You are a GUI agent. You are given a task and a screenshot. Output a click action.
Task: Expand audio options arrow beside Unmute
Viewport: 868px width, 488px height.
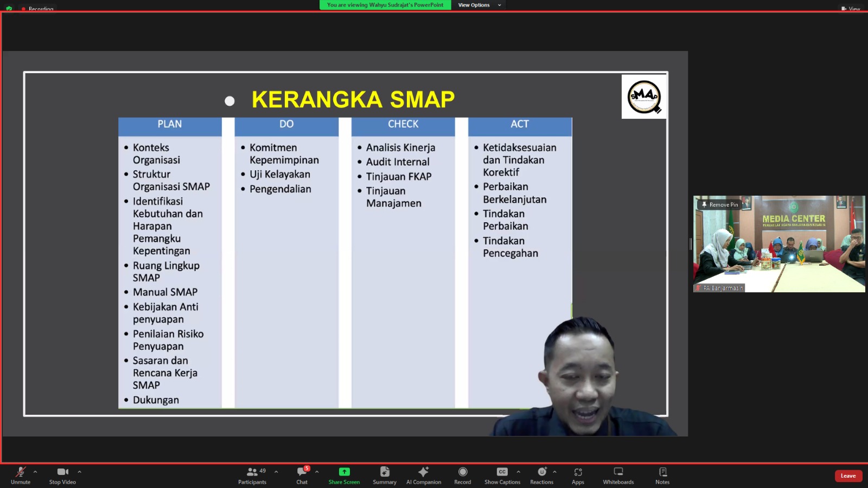(35, 472)
